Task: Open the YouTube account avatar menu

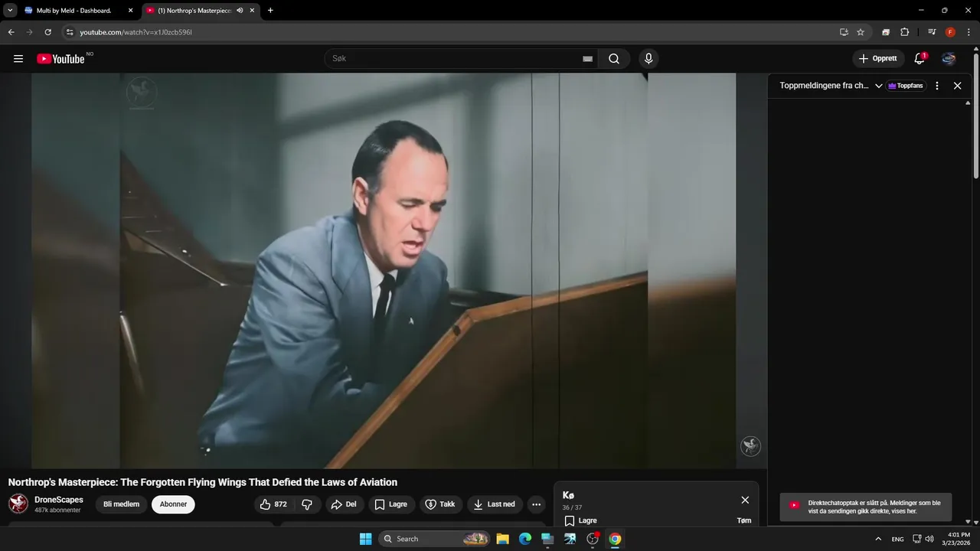Action: pyautogui.click(x=949, y=59)
